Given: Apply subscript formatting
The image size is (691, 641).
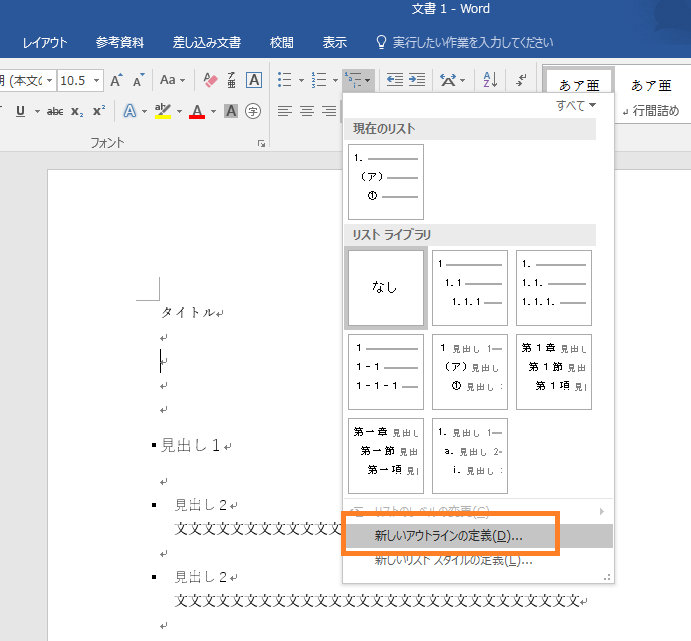Looking at the screenshot, I should pyautogui.click(x=77, y=111).
